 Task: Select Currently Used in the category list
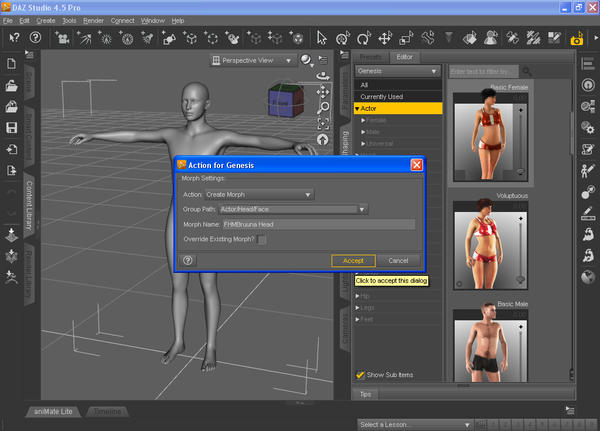(x=398, y=97)
